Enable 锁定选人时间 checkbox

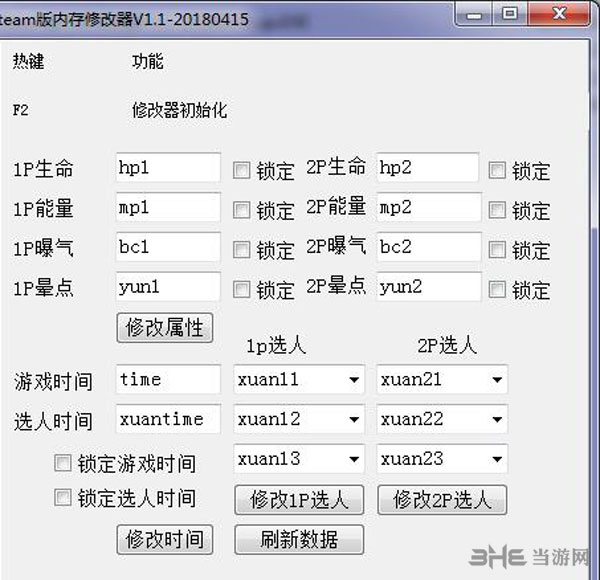tap(63, 497)
